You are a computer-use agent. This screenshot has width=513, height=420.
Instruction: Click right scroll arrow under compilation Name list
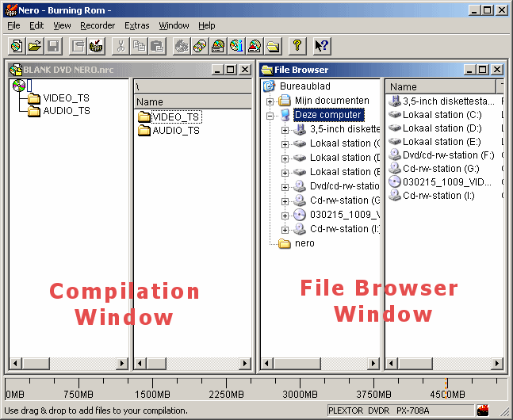click(x=245, y=363)
